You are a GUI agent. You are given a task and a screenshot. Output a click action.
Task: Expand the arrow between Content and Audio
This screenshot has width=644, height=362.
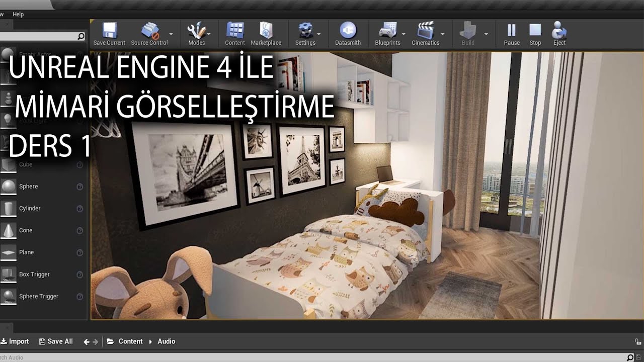[150, 341]
